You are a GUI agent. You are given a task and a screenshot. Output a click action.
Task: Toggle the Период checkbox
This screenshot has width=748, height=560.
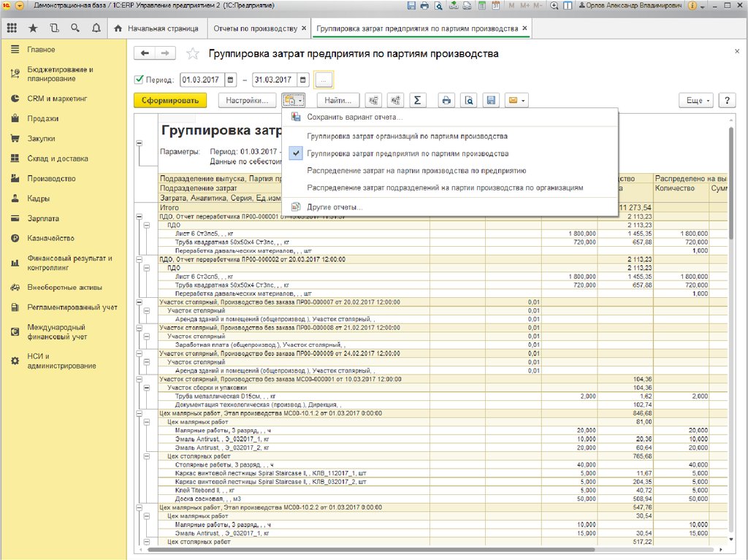coord(140,80)
